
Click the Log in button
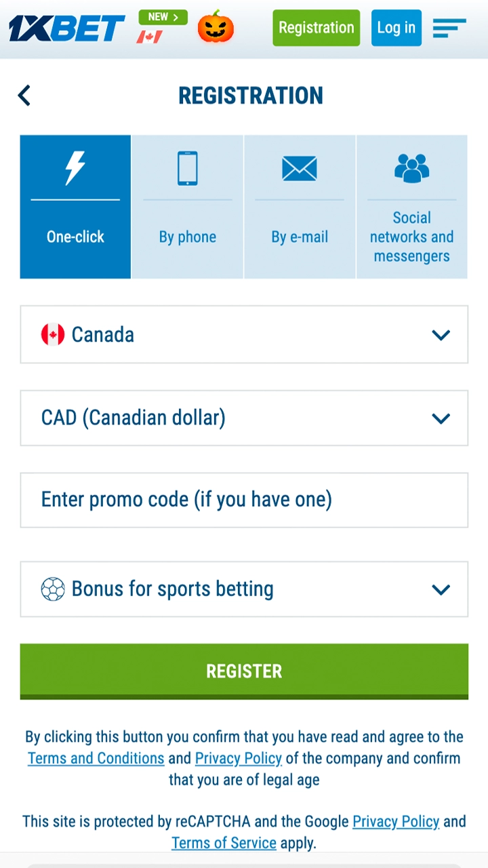pos(396,27)
